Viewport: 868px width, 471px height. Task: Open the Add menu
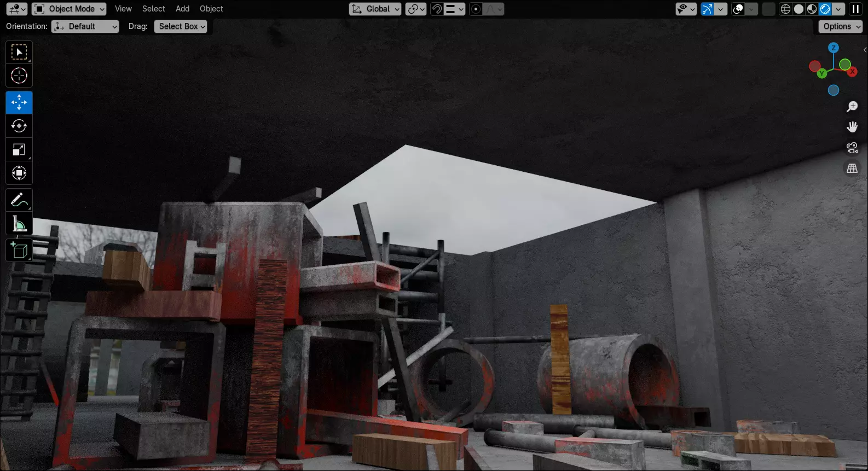coord(182,9)
